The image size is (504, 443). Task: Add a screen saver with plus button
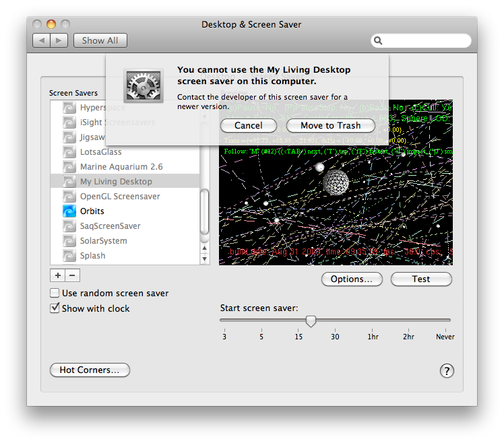58,275
